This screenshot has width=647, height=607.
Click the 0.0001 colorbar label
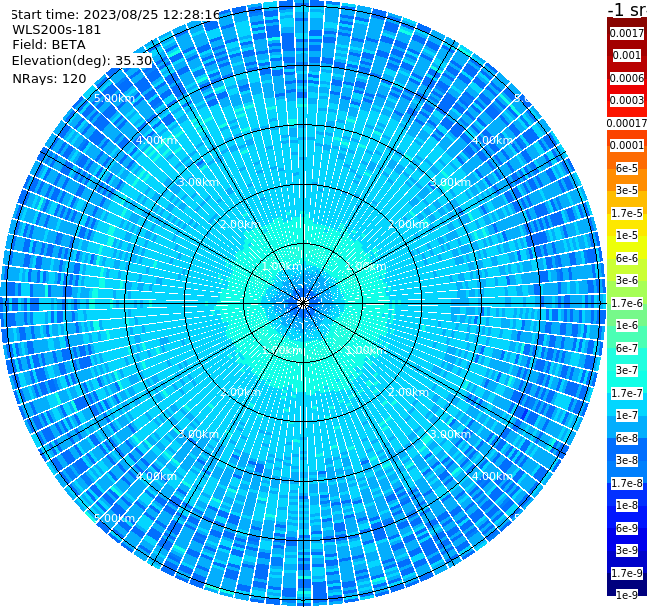pos(627,145)
